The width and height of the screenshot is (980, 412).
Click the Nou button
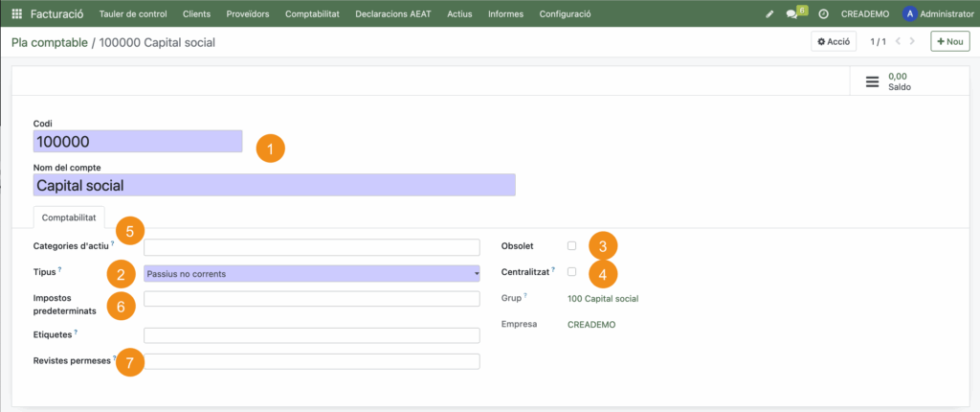click(x=949, y=42)
